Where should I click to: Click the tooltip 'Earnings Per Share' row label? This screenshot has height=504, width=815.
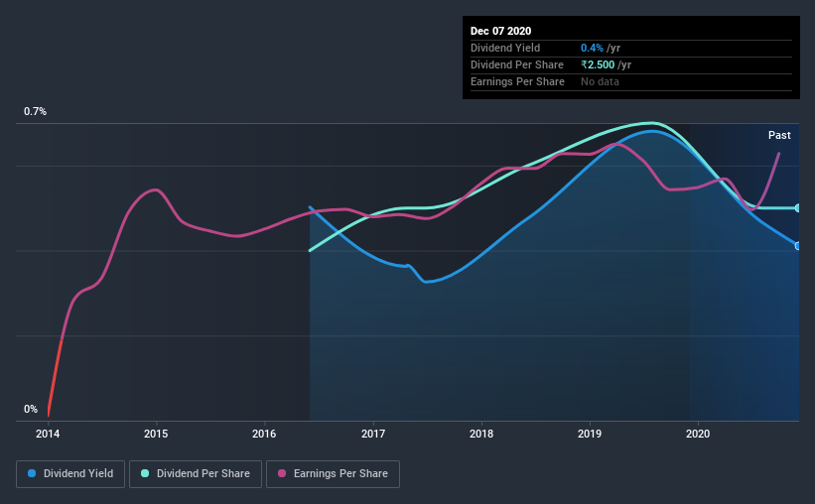(x=517, y=81)
